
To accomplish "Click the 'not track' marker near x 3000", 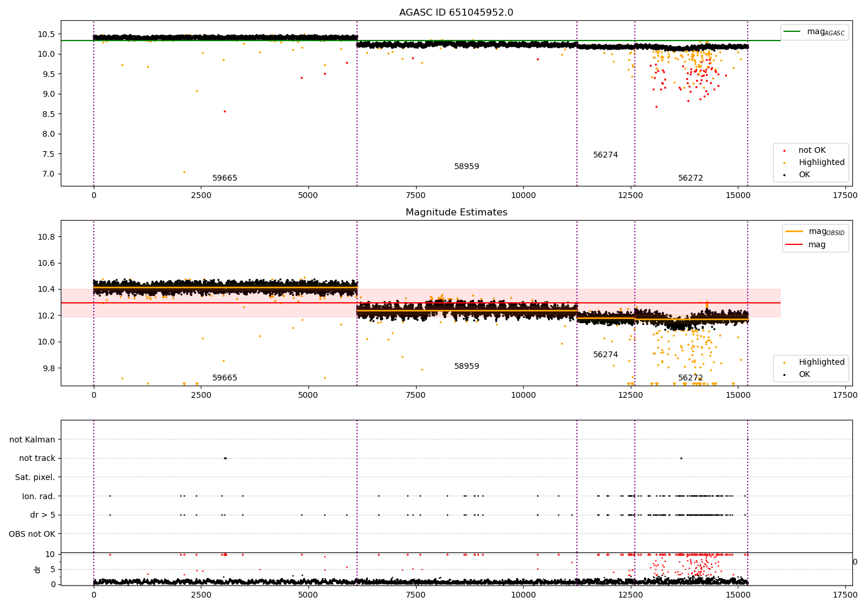I will click(225, 458).
